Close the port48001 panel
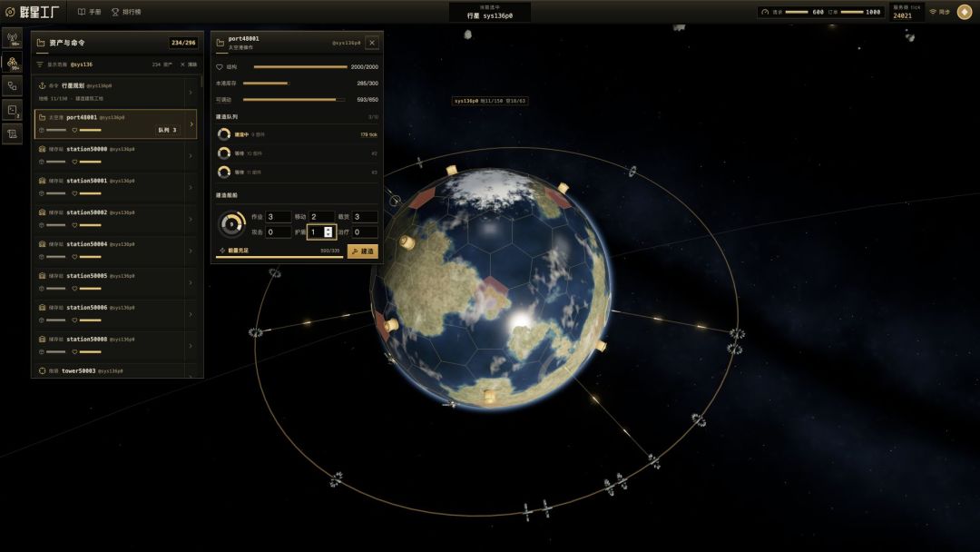980x552 pixels. [x=372, y=43]
